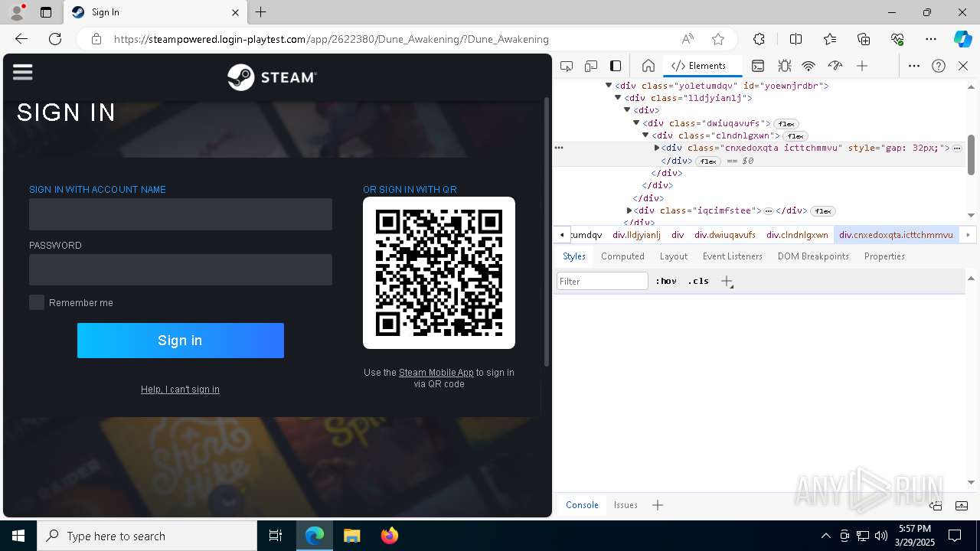Refresh the current page
Image resolution: width=980 pixels, height=551 pixels.
[x=55, y=39]
